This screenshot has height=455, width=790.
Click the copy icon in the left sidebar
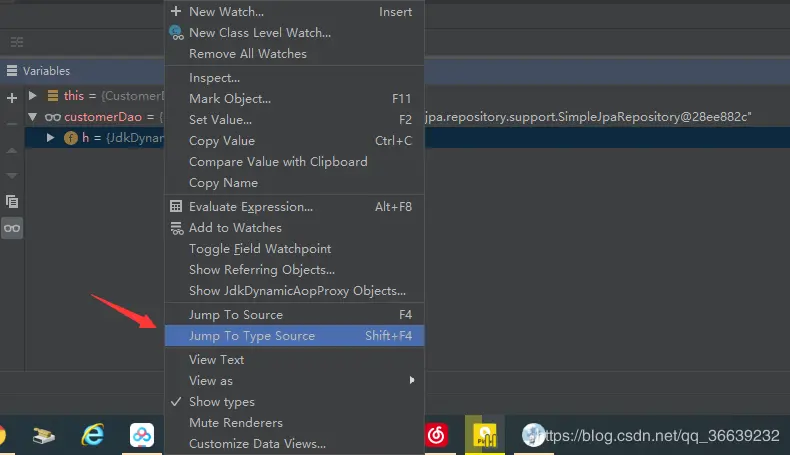coord(12,202)
